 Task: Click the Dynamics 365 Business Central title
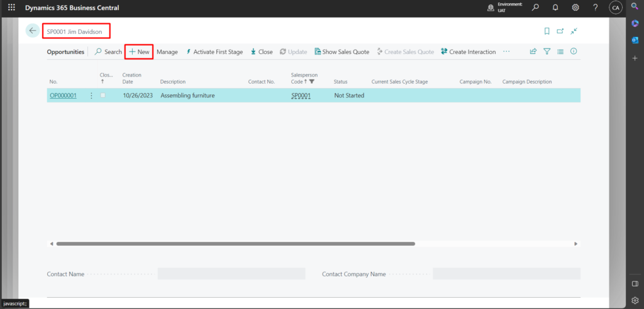tap(72, 8)
